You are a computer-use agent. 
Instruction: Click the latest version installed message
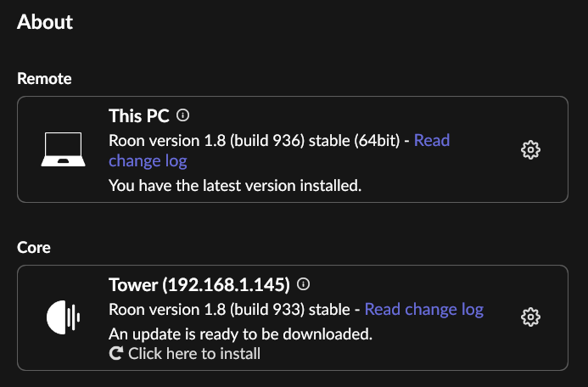click(235, 186)
